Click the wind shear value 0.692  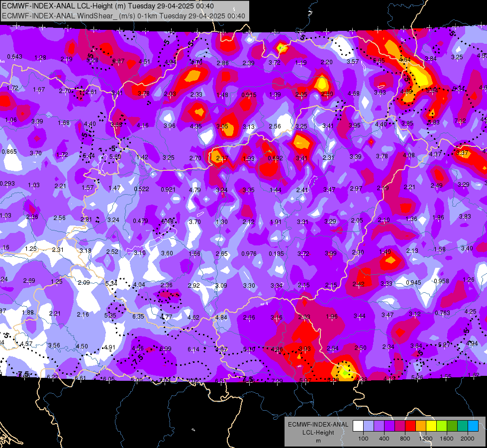click(275, 158)
